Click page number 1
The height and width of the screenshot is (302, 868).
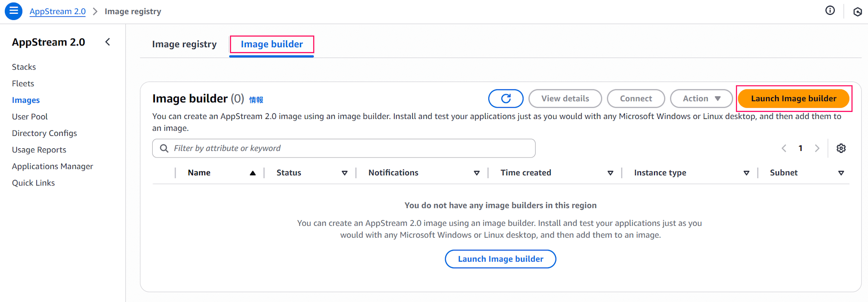[x=800, y=148]
